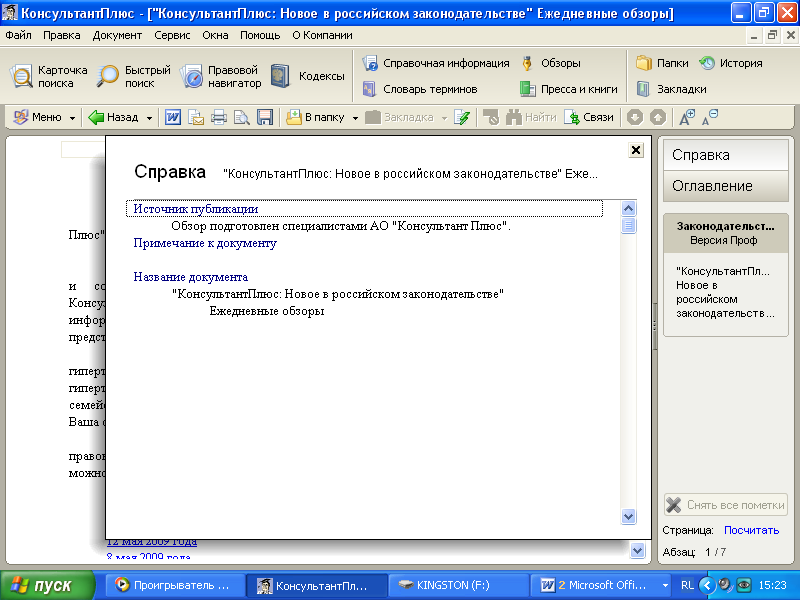This screenshot has height=600, width=800.
Task: Click the toolbar icon left of Найти binoculars
Action: (491, 117)
